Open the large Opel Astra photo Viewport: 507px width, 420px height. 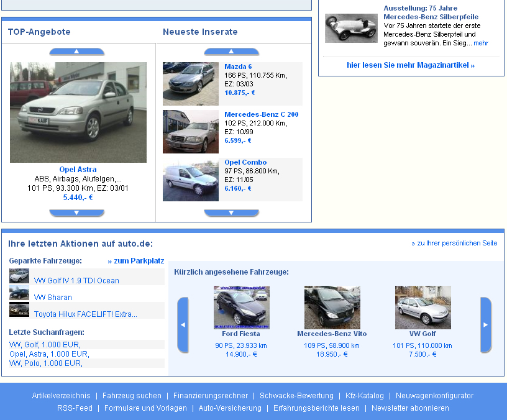(x=78, y=112)
